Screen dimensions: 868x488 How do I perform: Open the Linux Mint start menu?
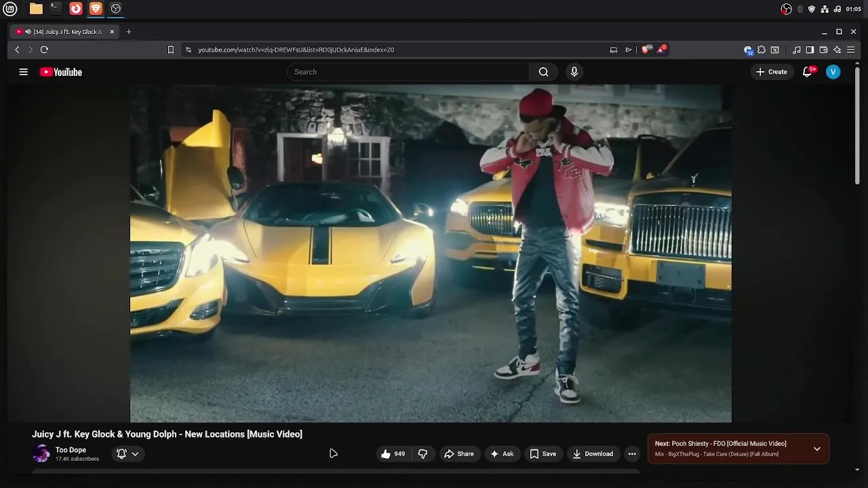pyautogui.click(x=10, y=9)
